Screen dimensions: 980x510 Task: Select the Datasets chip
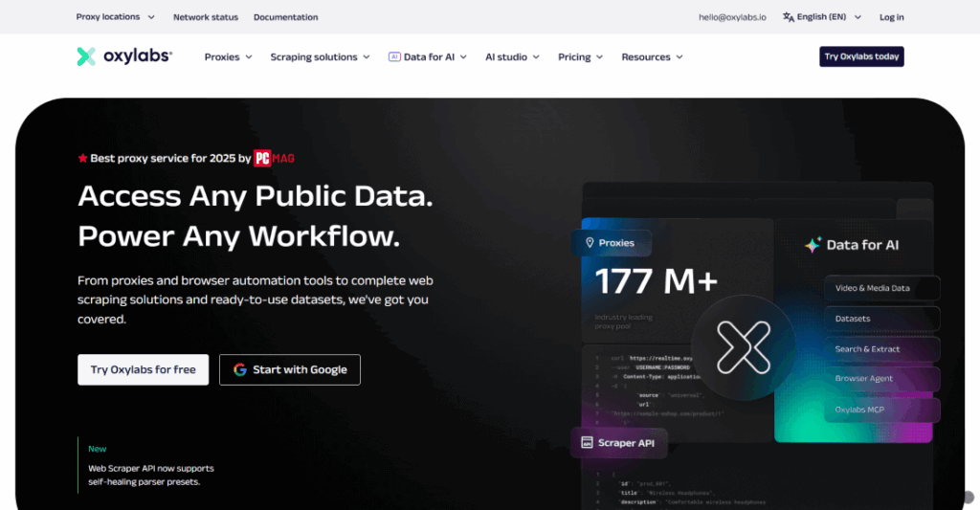(881, 319)
